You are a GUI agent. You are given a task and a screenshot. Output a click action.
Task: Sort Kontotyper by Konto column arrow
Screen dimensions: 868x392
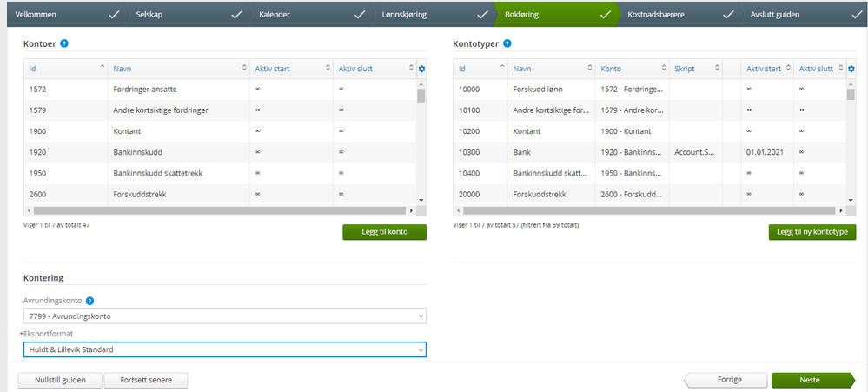point(665,69)
